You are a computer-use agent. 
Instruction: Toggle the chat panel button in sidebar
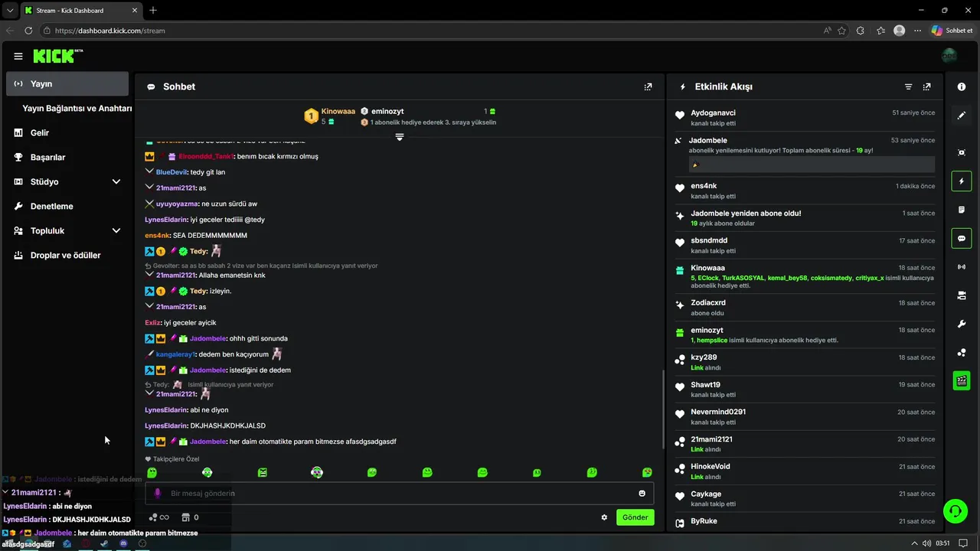[962, 239]
